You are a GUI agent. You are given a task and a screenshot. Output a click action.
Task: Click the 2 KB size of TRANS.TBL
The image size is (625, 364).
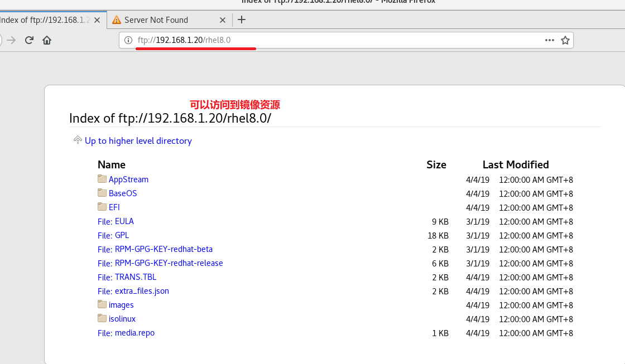tap(440, 278)
